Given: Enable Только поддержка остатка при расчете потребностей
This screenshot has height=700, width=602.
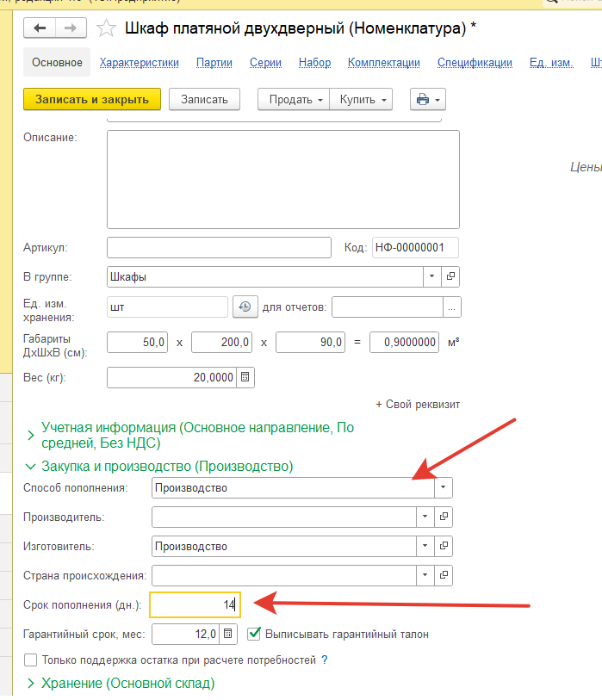Looking at the screenshot, I should click(x=30, y=660).
